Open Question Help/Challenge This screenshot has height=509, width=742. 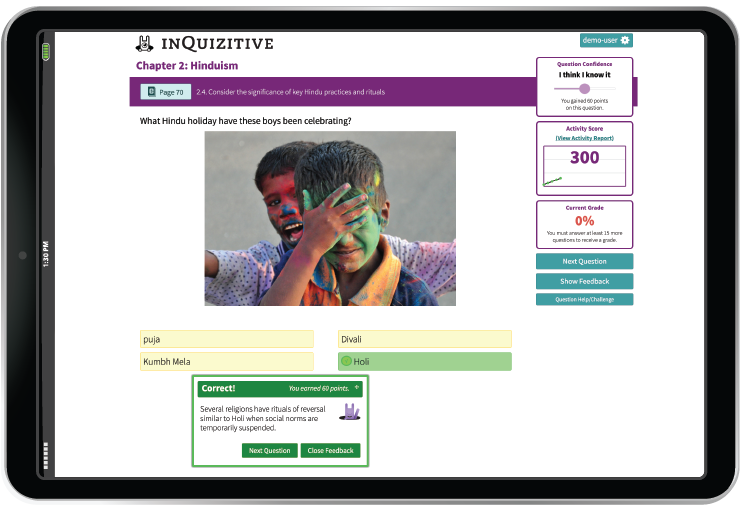click(584, 299)
